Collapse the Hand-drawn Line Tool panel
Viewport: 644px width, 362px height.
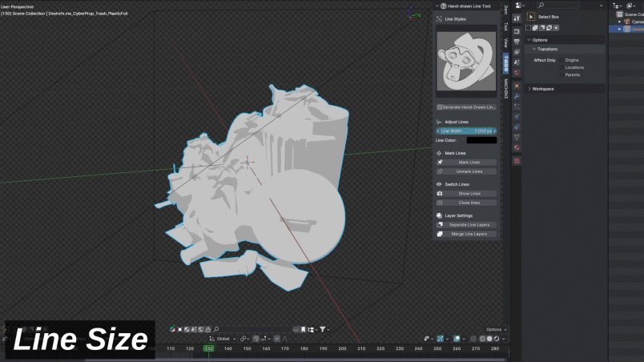pos(437,6)
